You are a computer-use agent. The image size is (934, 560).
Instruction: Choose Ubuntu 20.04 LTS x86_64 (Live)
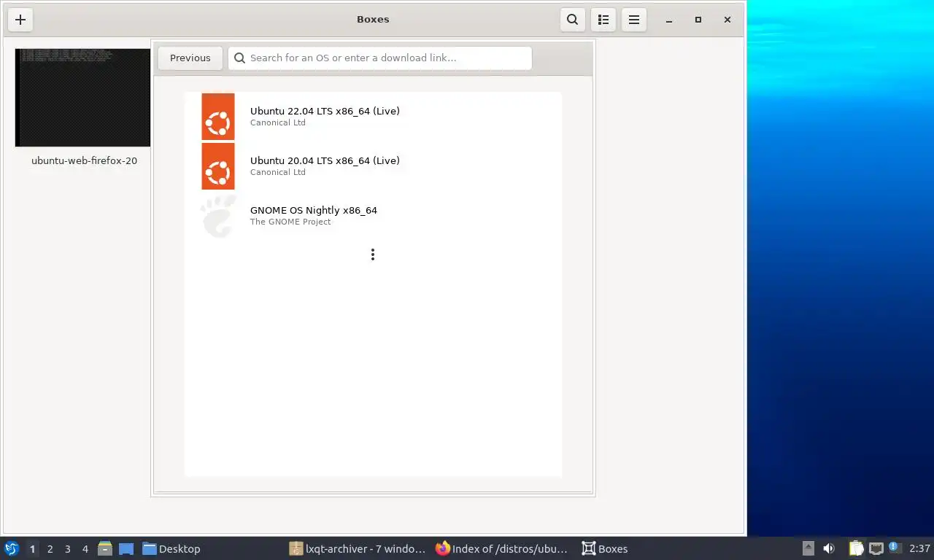pyautogui.click(x=373, y=166)
